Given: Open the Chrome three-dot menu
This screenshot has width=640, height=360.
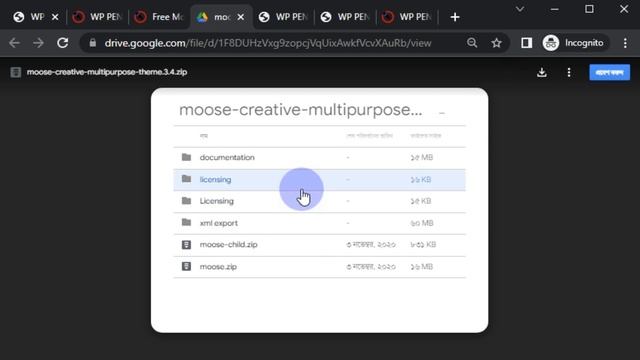Looking at the screenshot, I should 625,43.
